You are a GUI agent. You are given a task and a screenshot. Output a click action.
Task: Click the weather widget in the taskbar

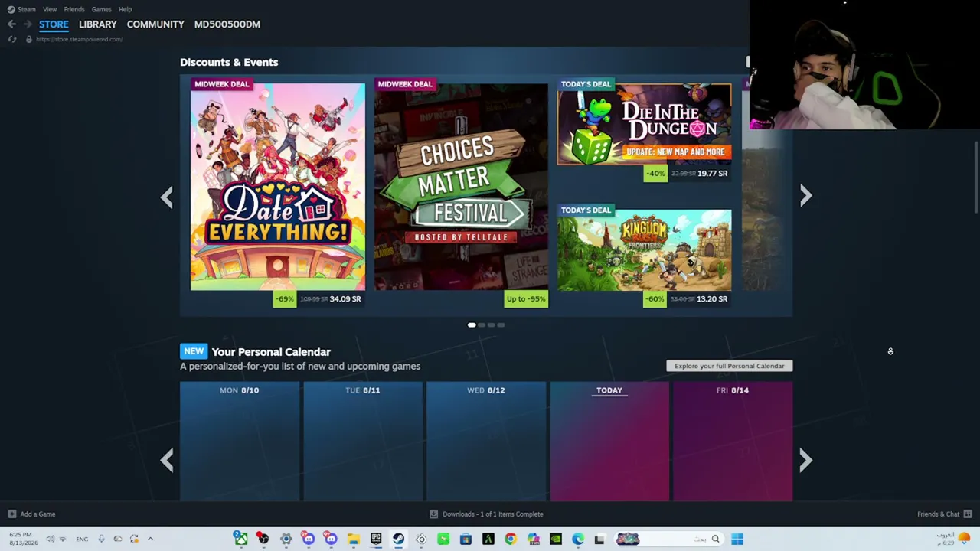[953, 539]
